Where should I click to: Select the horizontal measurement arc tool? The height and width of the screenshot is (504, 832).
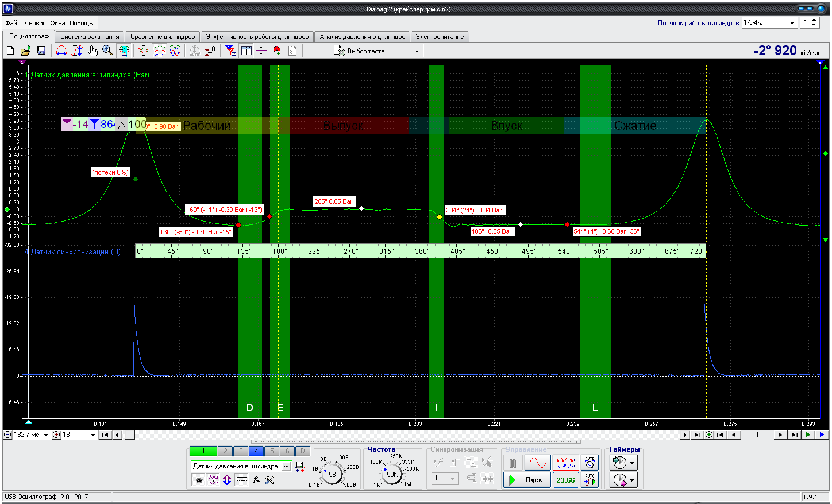(x=61, y=51)
